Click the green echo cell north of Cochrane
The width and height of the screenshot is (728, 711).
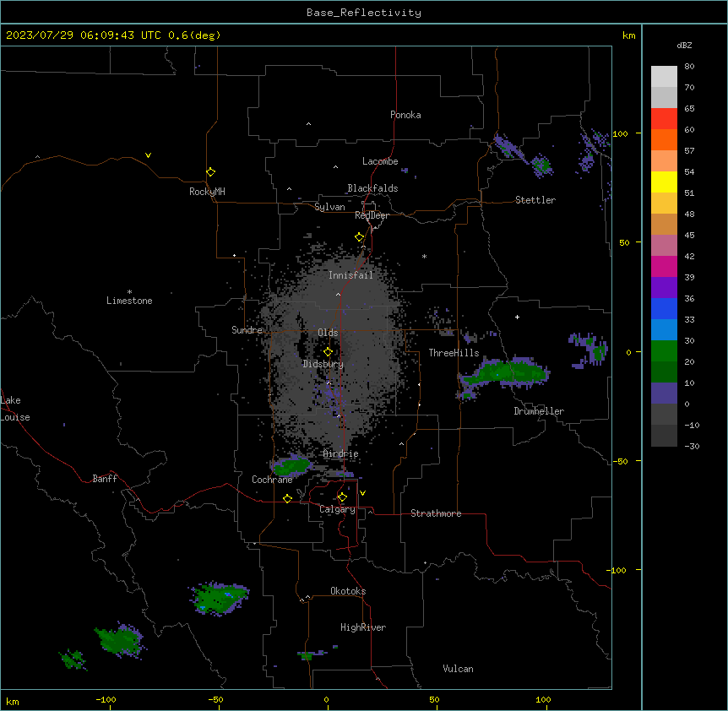(291, 465)
